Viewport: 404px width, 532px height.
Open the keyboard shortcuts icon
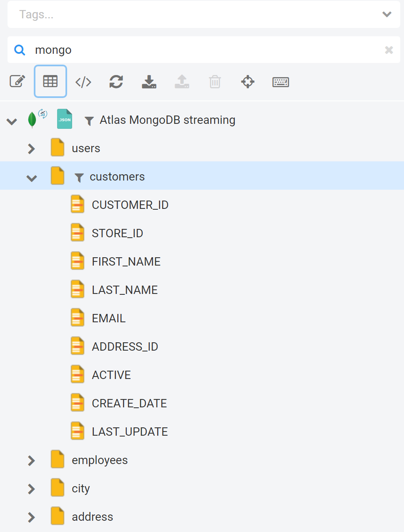(x=280, y=82)
